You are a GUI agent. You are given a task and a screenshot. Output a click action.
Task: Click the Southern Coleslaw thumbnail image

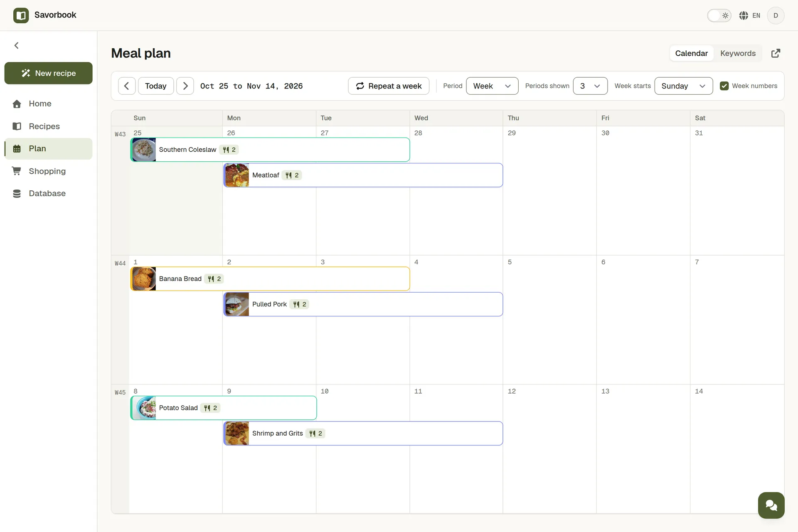[144, 150]
